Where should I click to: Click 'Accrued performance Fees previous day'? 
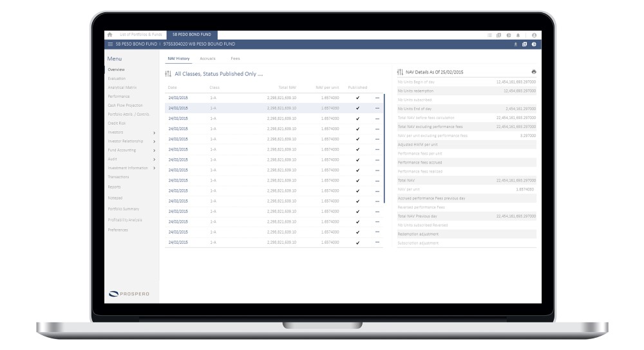tap(466, 199)
